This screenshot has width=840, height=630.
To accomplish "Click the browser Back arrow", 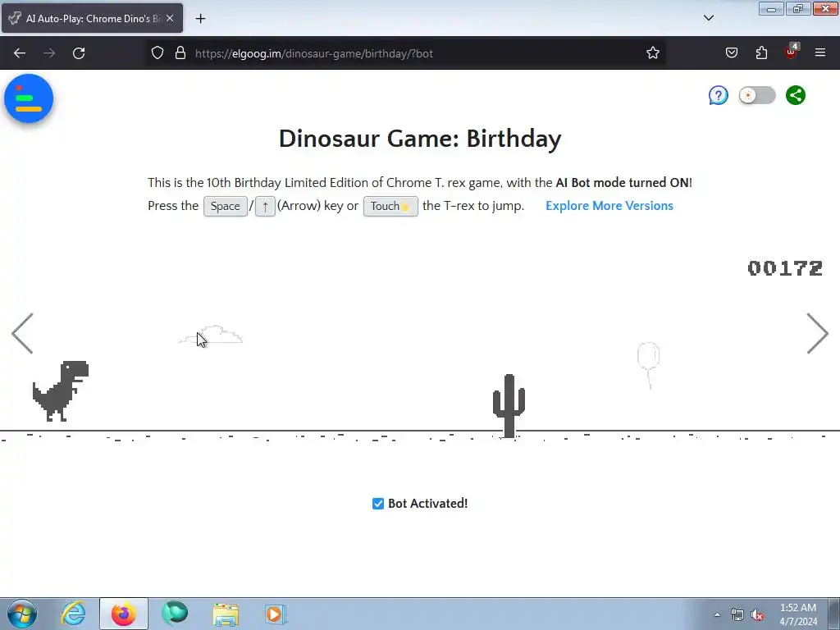I will (20, 53).
